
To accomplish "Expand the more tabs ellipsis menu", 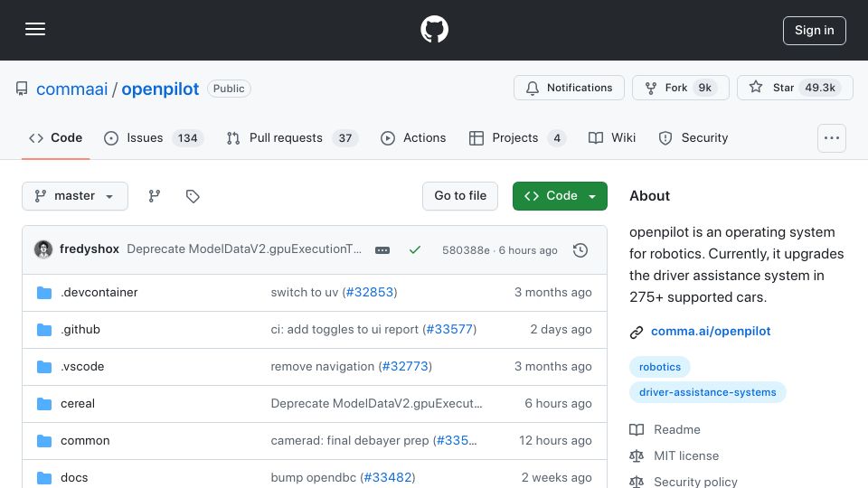I will (x=832, y=138).
